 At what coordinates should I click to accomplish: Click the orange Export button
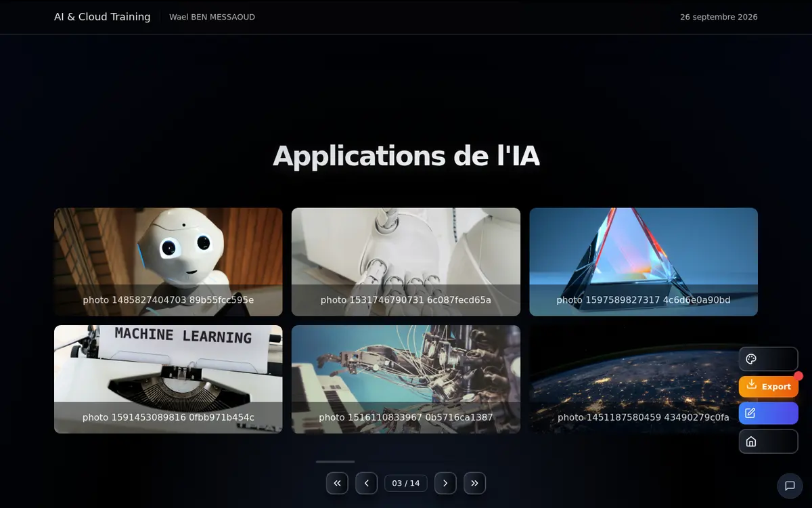point(768,386)
